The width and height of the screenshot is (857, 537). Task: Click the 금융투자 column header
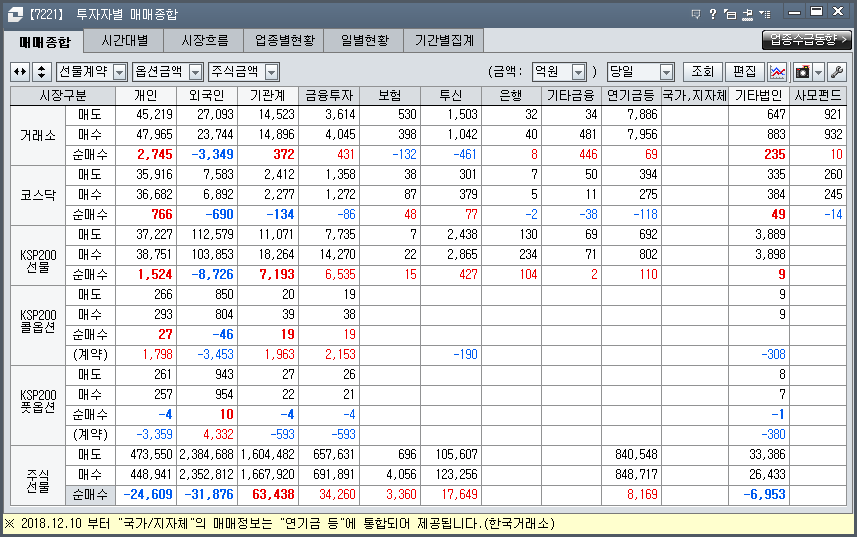tap(329, 96)
